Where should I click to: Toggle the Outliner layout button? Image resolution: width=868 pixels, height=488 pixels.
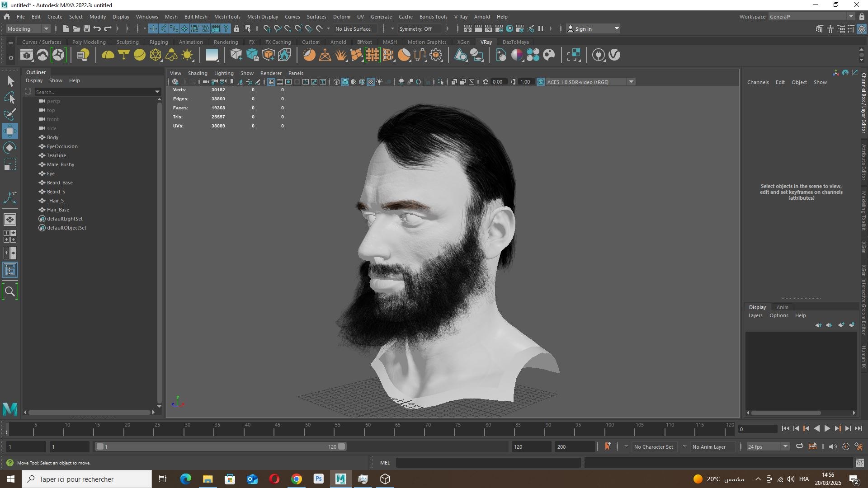pos(10,270)
